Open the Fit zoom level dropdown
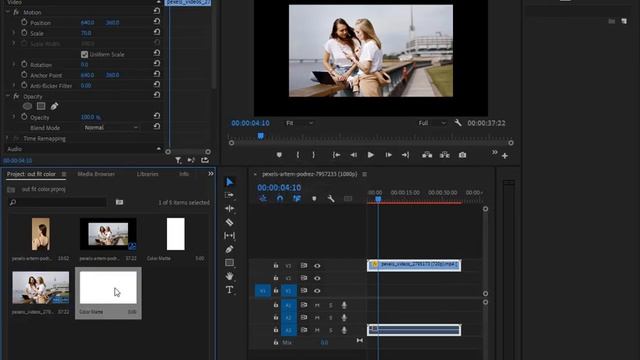Viewport: 640px width, 360px height. click(299, 123)
